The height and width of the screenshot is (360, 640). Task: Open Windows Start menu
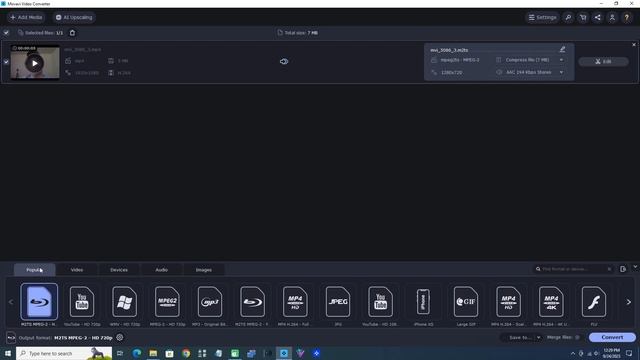pos(7,353)
